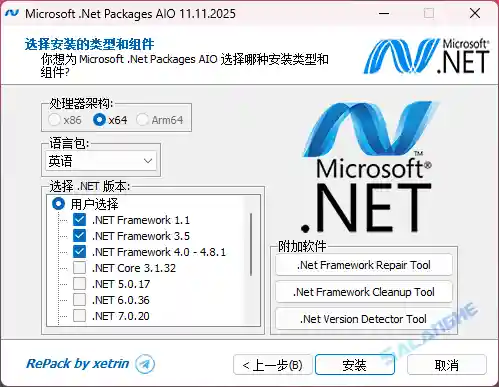Click the RePack by xetrin link
499x387 pixels.
click(x=78, y=364)
